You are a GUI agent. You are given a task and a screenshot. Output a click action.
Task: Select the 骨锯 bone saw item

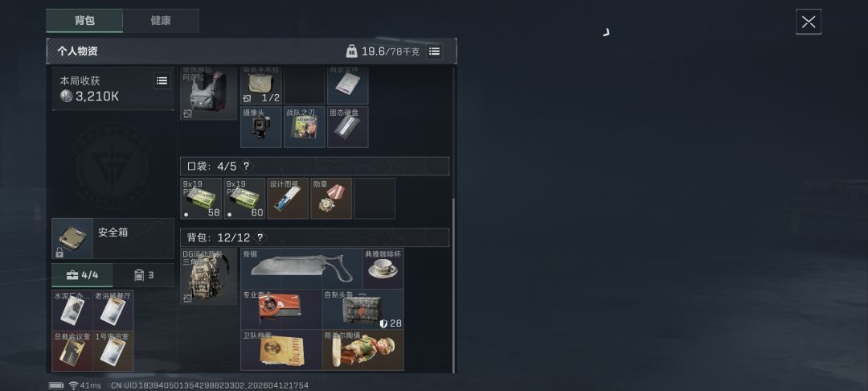coord(301,269)
